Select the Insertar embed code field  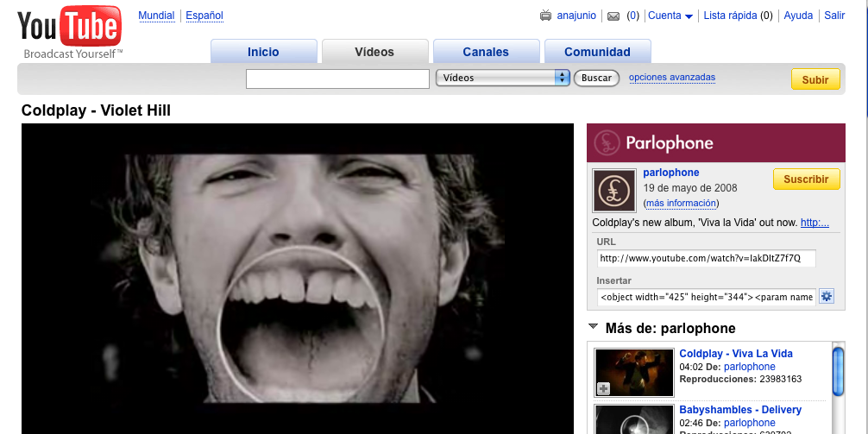707,297
